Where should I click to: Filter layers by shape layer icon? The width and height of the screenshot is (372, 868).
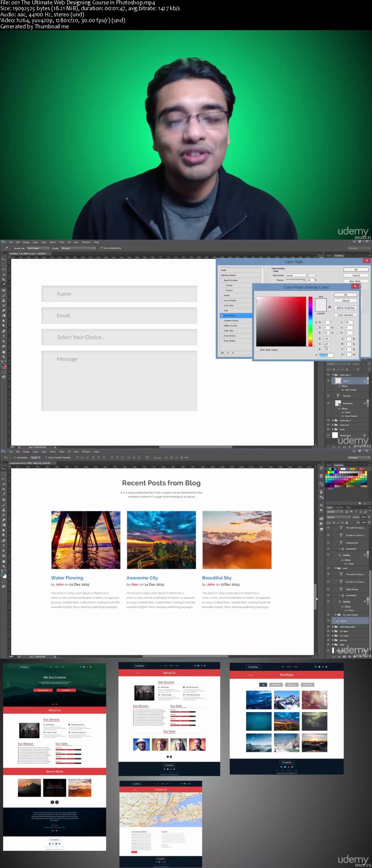coord(361,512)
